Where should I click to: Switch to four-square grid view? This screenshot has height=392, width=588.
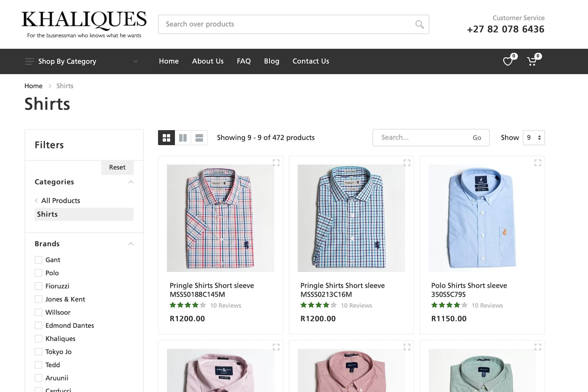click(x=166, y=138)
